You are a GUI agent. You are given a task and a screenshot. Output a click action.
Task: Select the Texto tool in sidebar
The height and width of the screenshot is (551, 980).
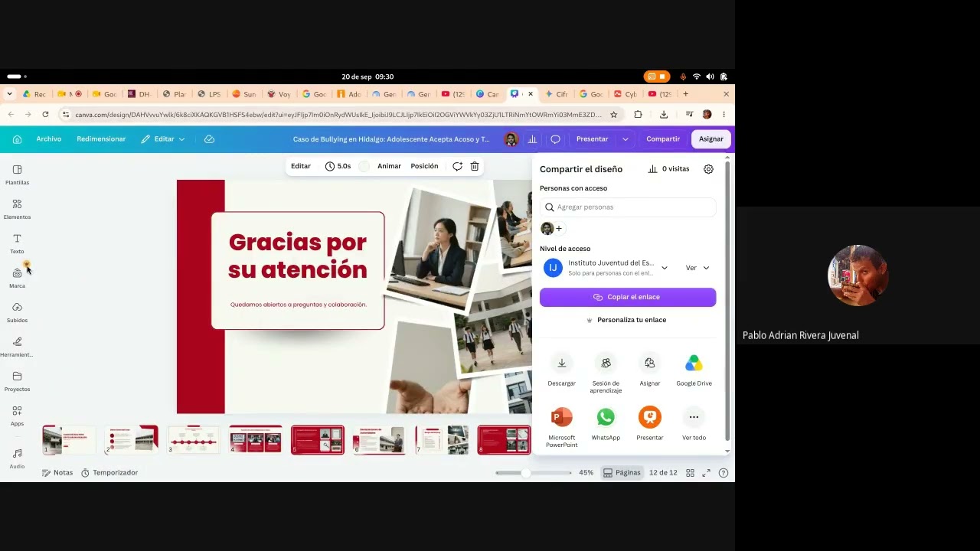[17, 243]
